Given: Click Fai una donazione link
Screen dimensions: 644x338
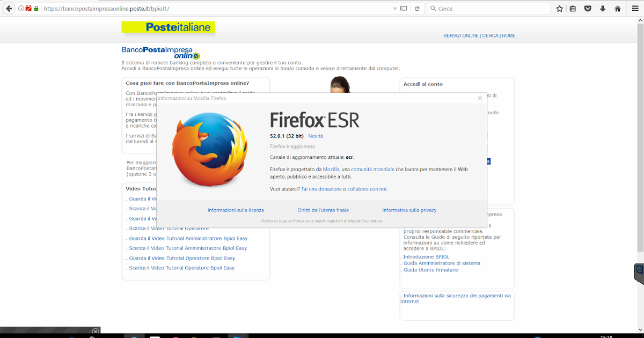Looking at the screenshot, I should pyautogui.click(x=321, y=189).
